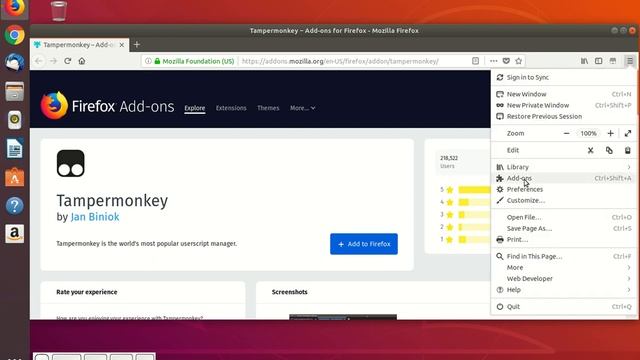Open a new tab with plus button
This screenshot has height=360, width=640.
click(137, 44)
